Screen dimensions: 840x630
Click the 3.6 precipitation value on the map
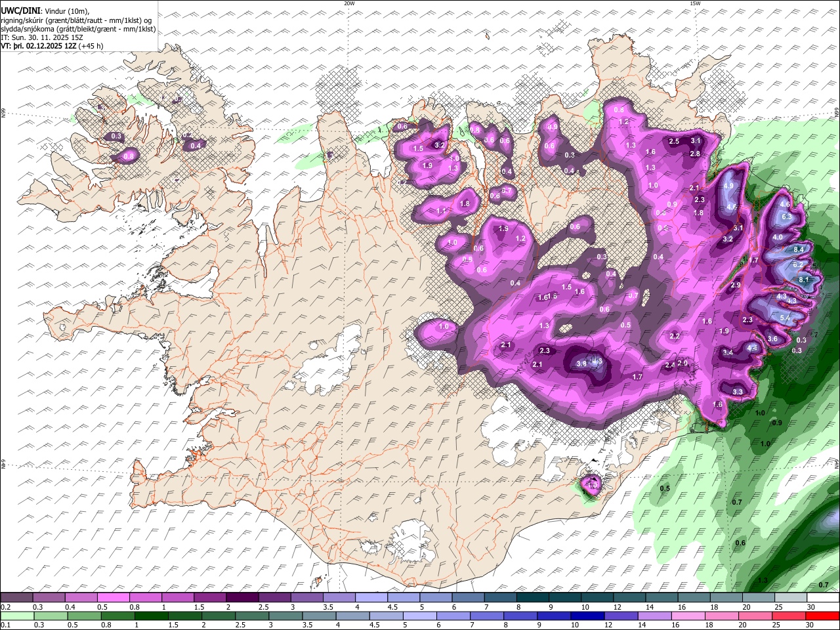point(772,339)
